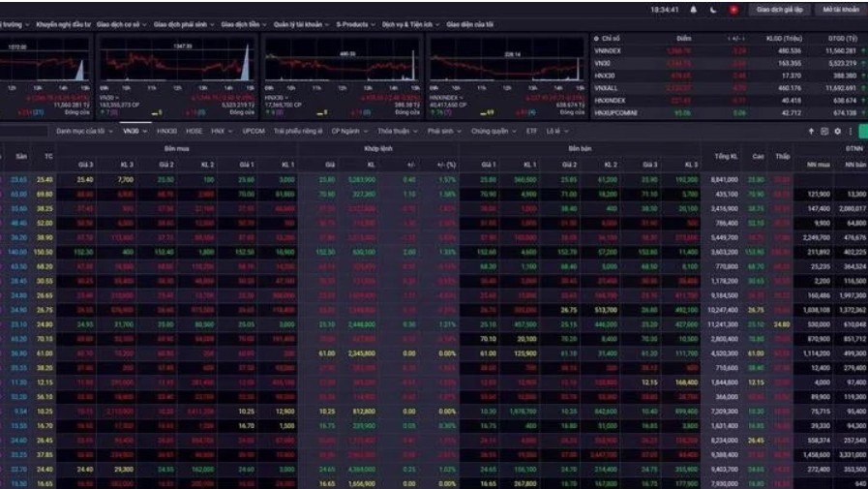
Task: Open the Giao diện của tôi menu
Action: click(x=469, y=24)
